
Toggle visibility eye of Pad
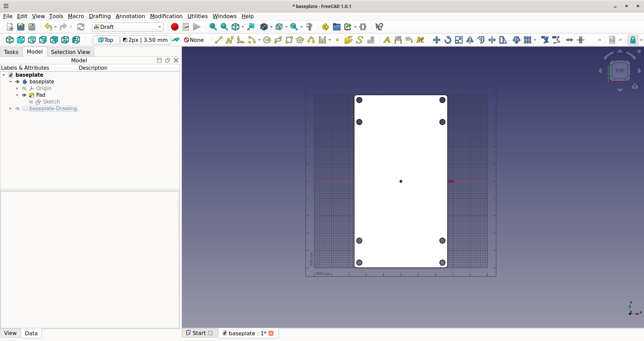pyautogui.click(x=24, y=95)
